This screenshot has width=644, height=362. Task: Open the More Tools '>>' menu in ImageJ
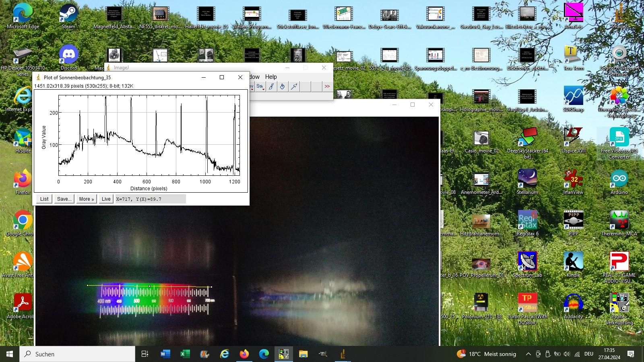click(327, 86)
